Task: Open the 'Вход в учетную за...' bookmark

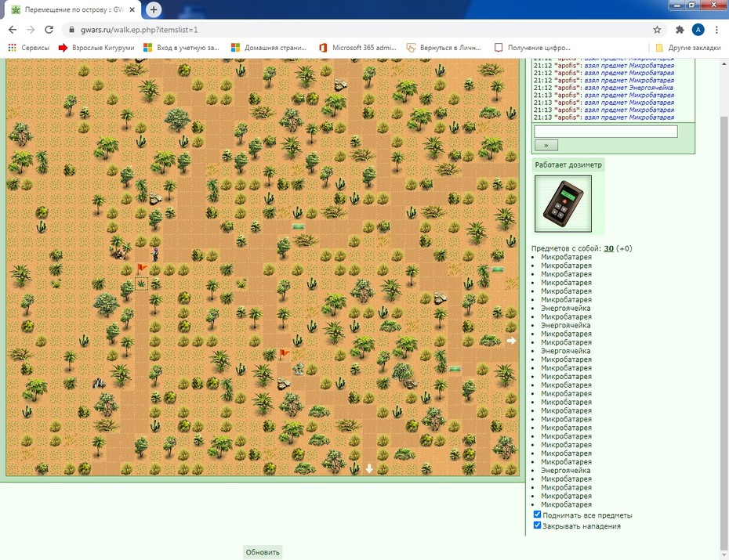Action: pyautogui.click(x=181, y=47)
